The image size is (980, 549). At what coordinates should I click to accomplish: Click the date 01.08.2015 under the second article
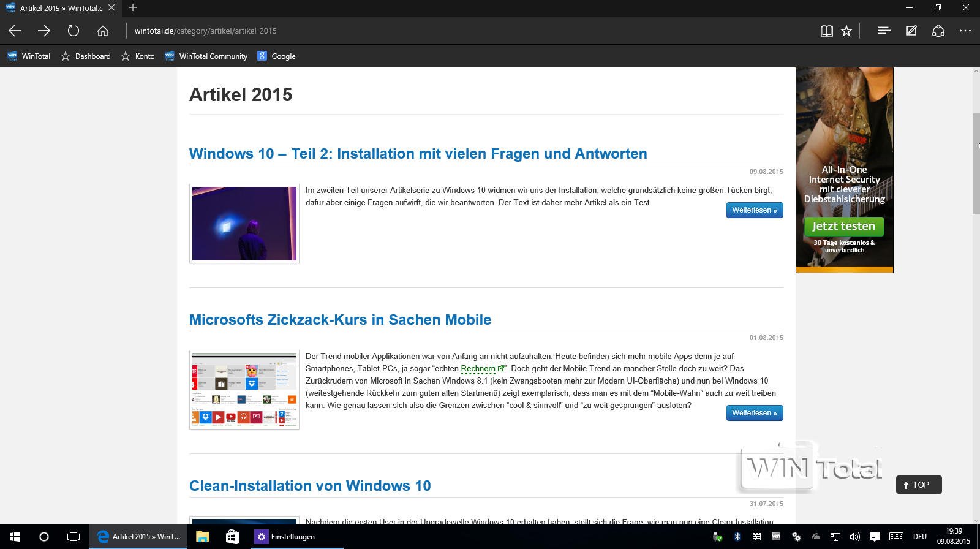(766, 338)
